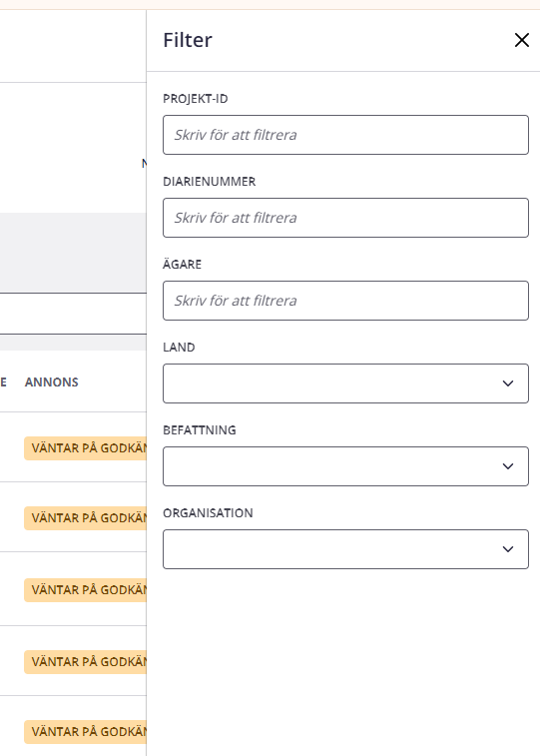The height and width of the screenshot is (756, 540).
Task: Click the ORGANISATION field label
Action: coord(208,513)
